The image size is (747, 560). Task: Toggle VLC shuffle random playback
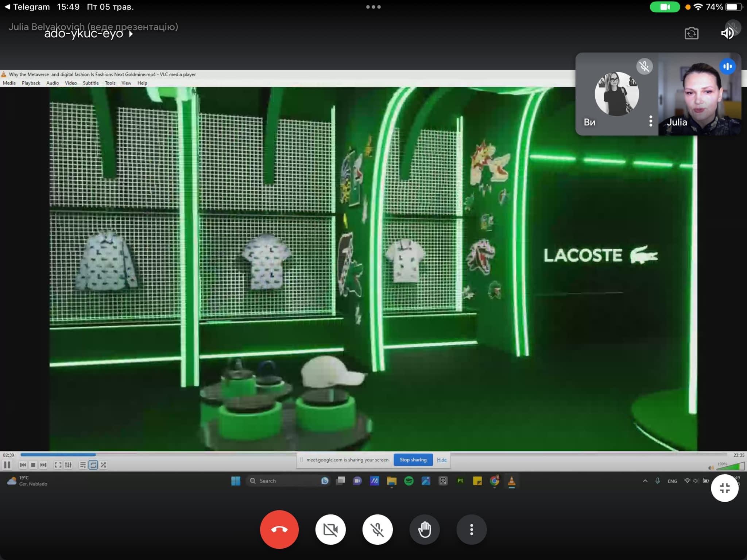(x=104, y=465)
